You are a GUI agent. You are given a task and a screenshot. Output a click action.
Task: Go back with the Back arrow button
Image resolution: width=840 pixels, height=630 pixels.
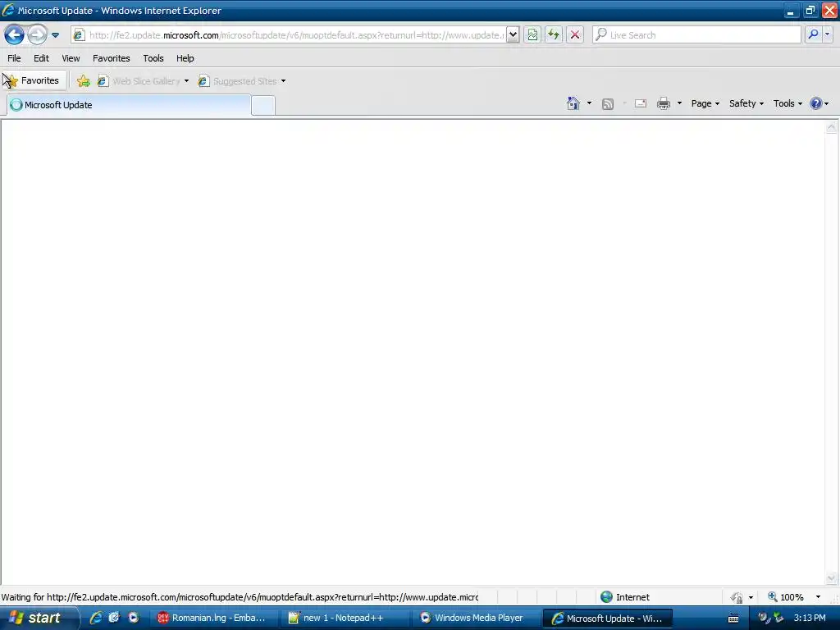point(14,35)
